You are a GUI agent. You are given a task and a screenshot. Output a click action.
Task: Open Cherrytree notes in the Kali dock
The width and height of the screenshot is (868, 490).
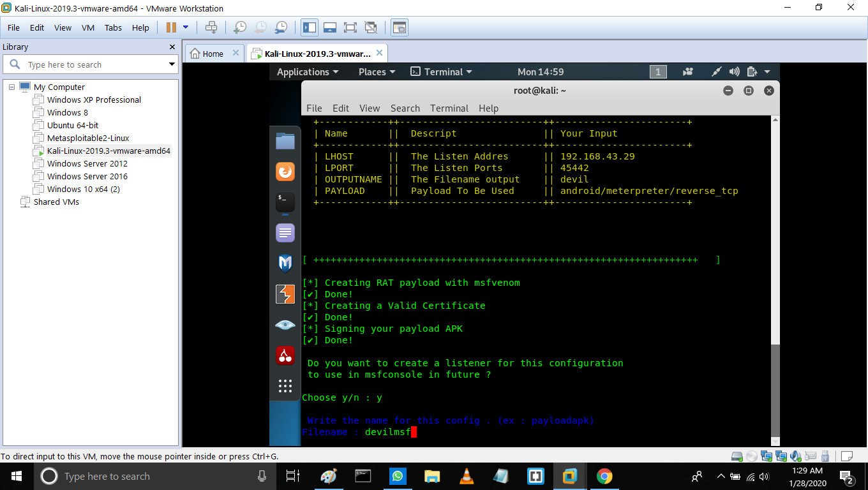[285, 355]
